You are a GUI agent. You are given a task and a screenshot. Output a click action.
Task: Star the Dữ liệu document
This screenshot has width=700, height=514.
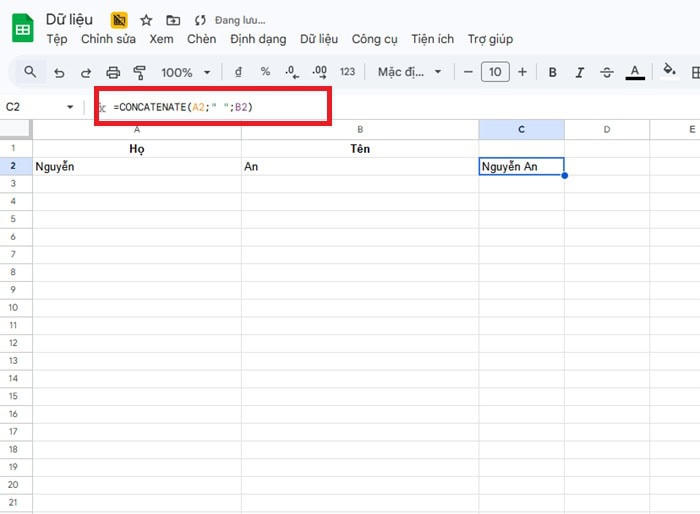pos(146,20)
